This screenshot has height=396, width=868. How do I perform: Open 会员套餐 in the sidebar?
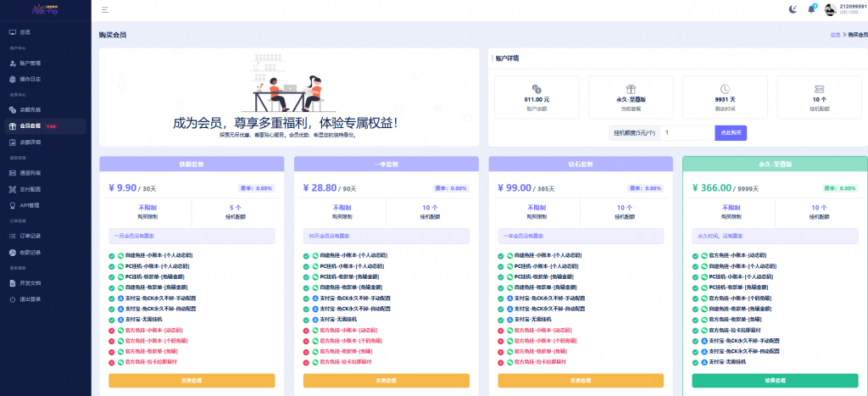(46, 126)
